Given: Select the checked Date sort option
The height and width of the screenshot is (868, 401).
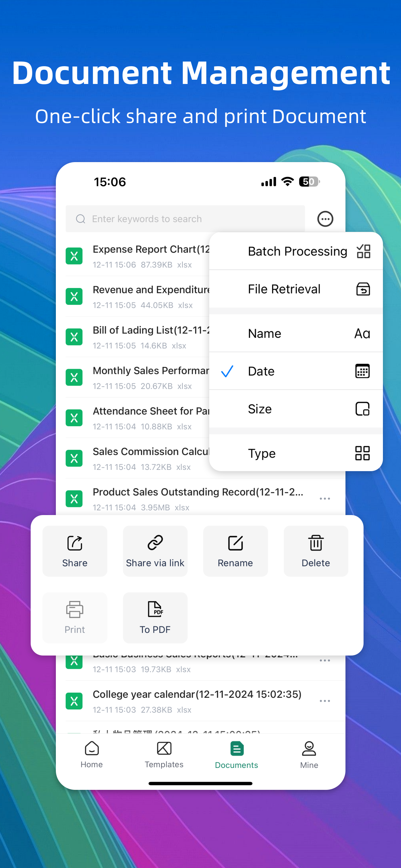Looking at the screenshot, I should (x=296, y=371).
